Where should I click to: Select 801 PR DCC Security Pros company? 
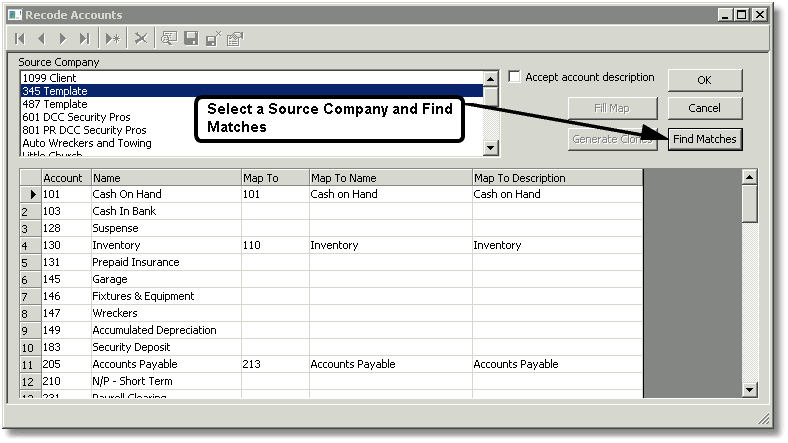click(251, 130)
